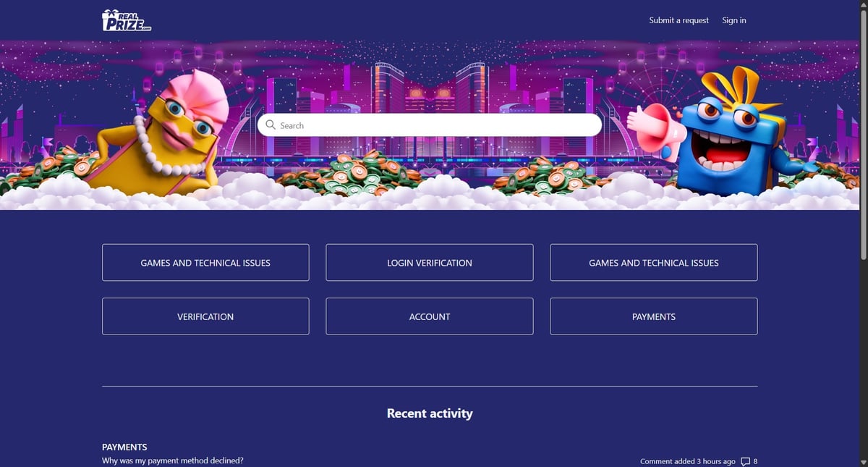Open the VERIFICATION category box
Viewport: 868px width, 467px height.
[205, 316]
